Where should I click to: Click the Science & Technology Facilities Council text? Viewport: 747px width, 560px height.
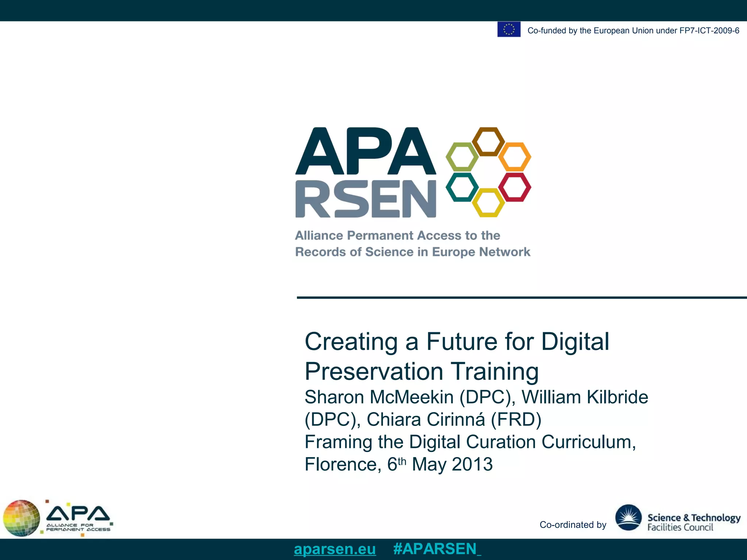[x=693, y=522]
